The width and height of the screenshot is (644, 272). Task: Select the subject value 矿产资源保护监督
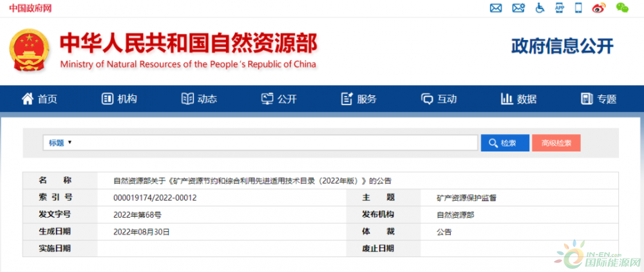pos(466,198)
